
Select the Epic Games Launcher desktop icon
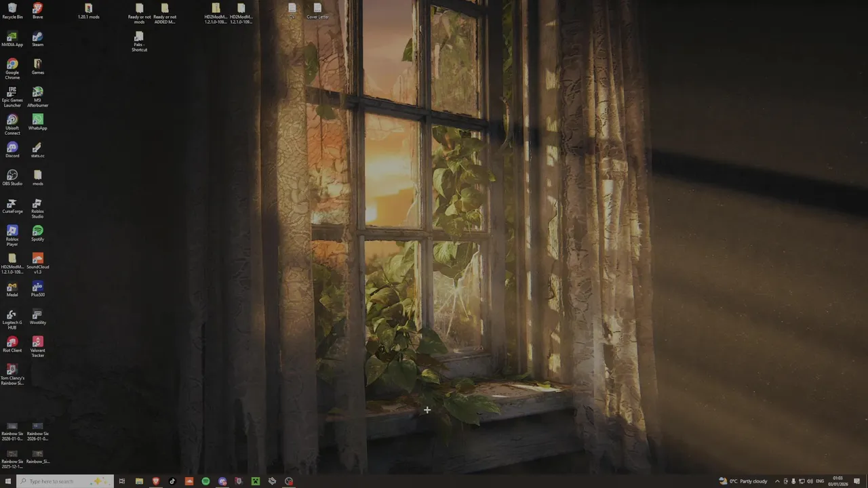pyautogui.click(x=12, y=97)
